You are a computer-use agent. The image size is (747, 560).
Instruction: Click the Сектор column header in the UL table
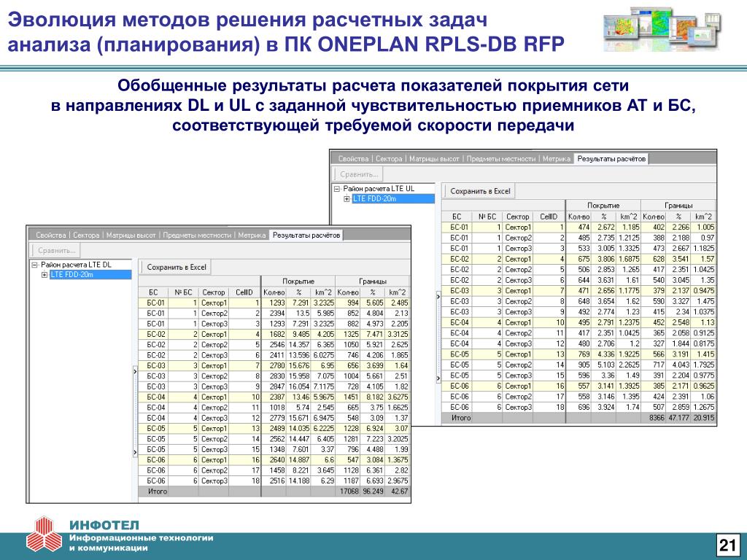[x=517, y=217]
